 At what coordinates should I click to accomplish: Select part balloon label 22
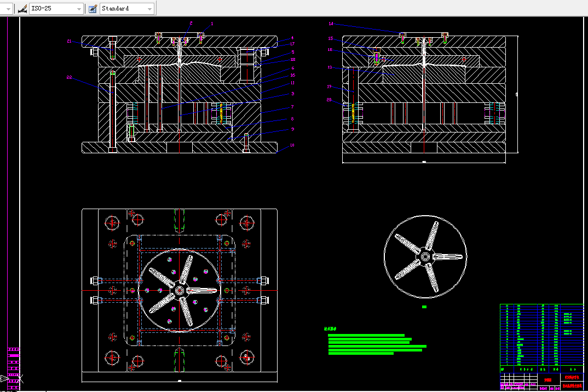[x=69, y=77]
